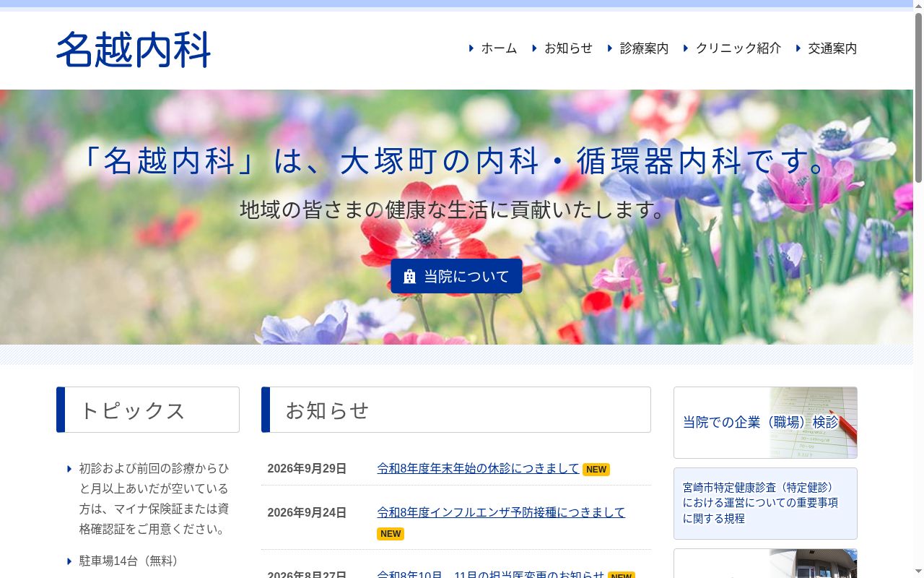Open 交通案内 navigation item
Image resolution: width=924 pixels, height=578 pixels.
click(832, 48)
